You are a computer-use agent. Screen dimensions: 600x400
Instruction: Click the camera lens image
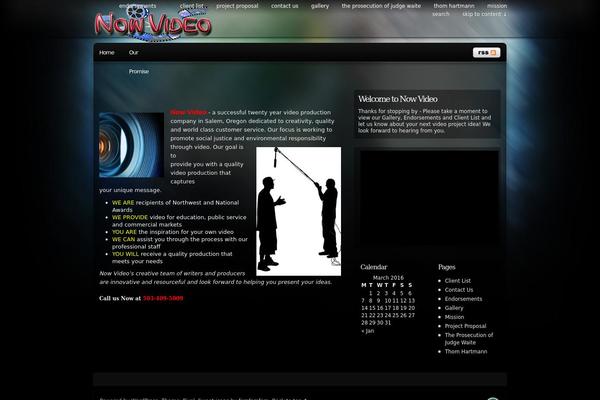pyautogui.click(x=131, y=145)
